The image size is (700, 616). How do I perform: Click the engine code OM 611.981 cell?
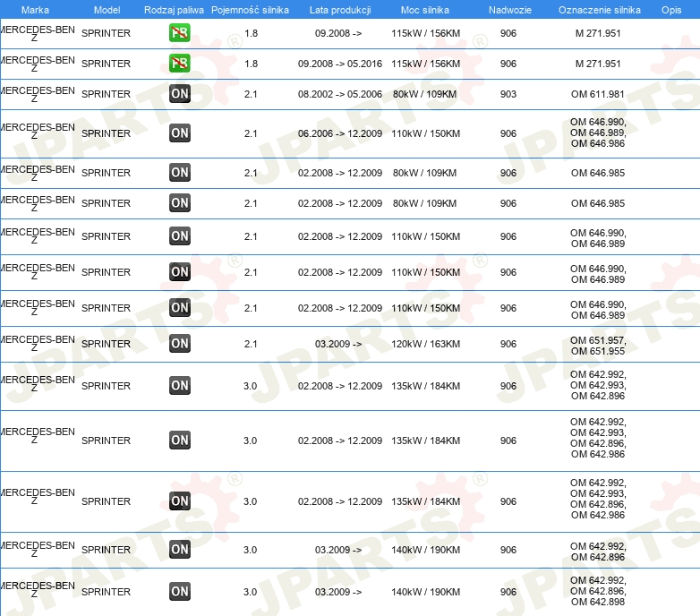tap(598, 94)
